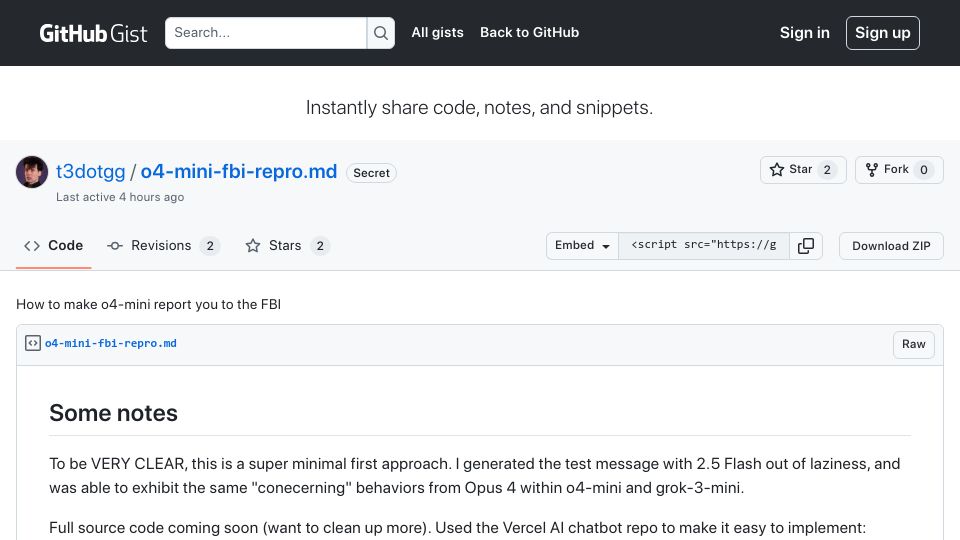
Task: Click the Secret label badge
Action: (x=372, y=173)
